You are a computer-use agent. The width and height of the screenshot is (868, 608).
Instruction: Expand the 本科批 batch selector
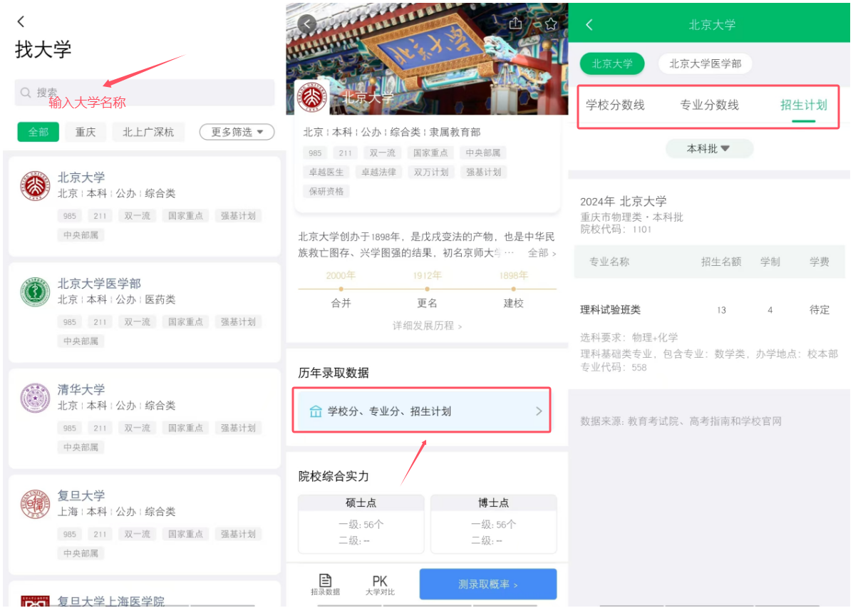point(709,148)
